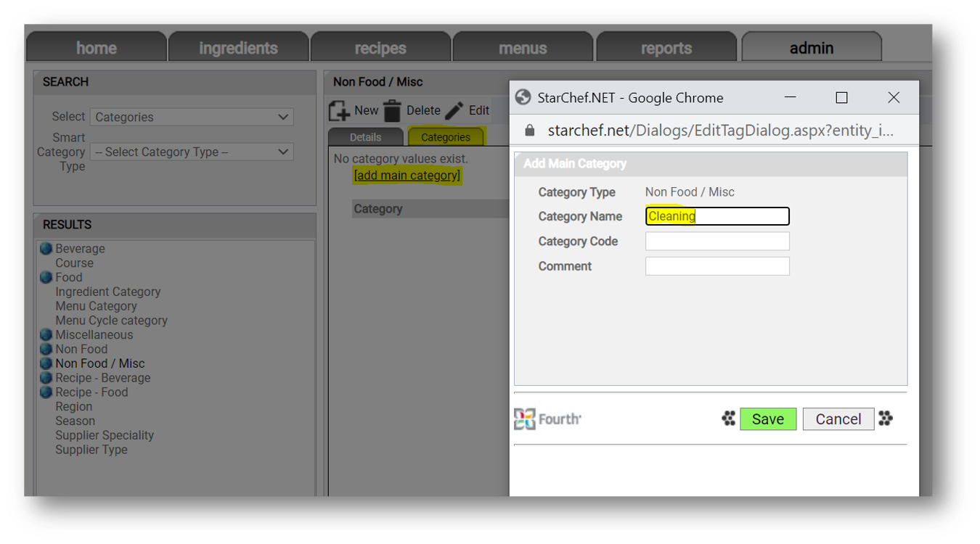Select Supplier Type in results
Image resolution: width=980 pixels, height=544 pixels.
point(91,450)
